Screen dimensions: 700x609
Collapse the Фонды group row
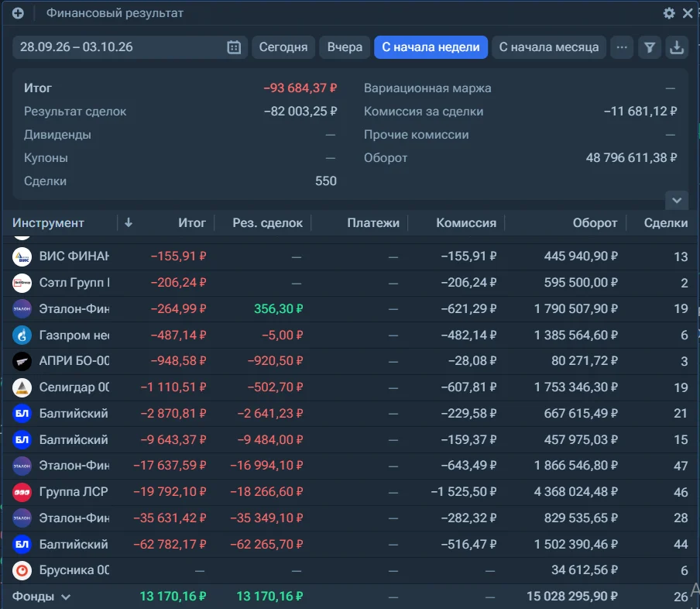click(x=66, y=597)
